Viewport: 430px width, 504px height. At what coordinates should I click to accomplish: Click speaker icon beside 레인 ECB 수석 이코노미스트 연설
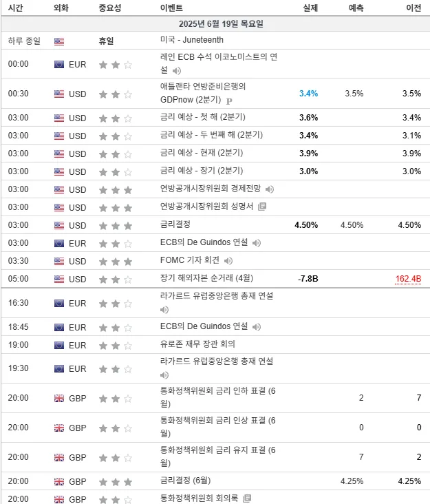point(177,70)
